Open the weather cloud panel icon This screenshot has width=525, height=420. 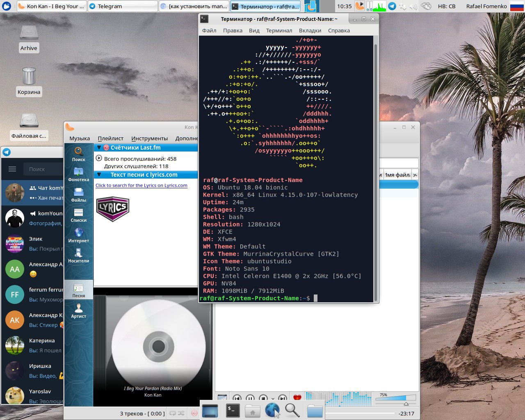pyautogui.click(x=427, y=6)
